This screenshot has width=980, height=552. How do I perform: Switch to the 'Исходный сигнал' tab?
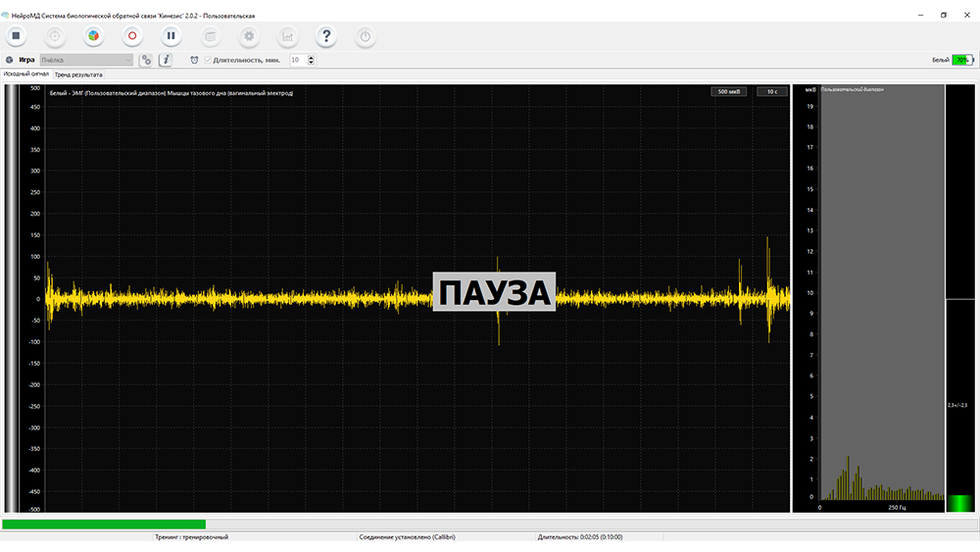pos(26,74)
